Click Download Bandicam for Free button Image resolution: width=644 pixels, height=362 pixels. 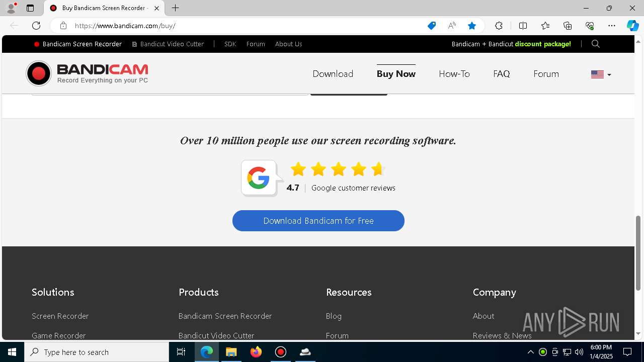coord(318,221)
